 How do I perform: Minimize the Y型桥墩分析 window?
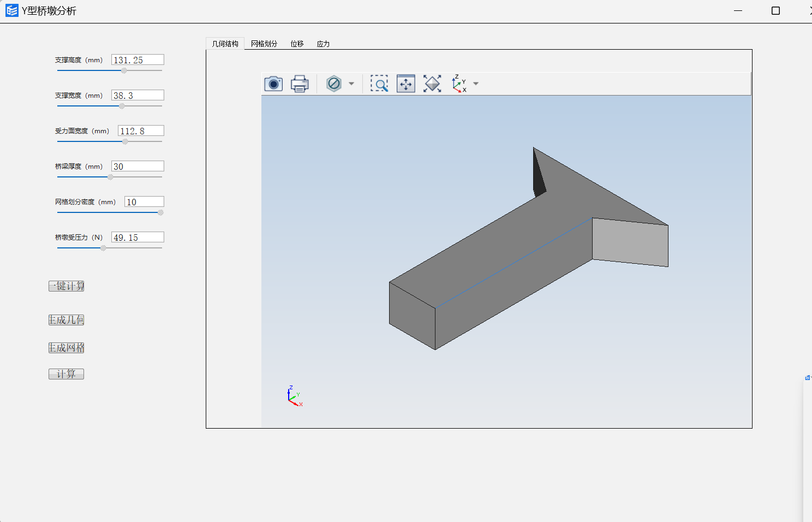pyautogui.click(x=738, y=10)
